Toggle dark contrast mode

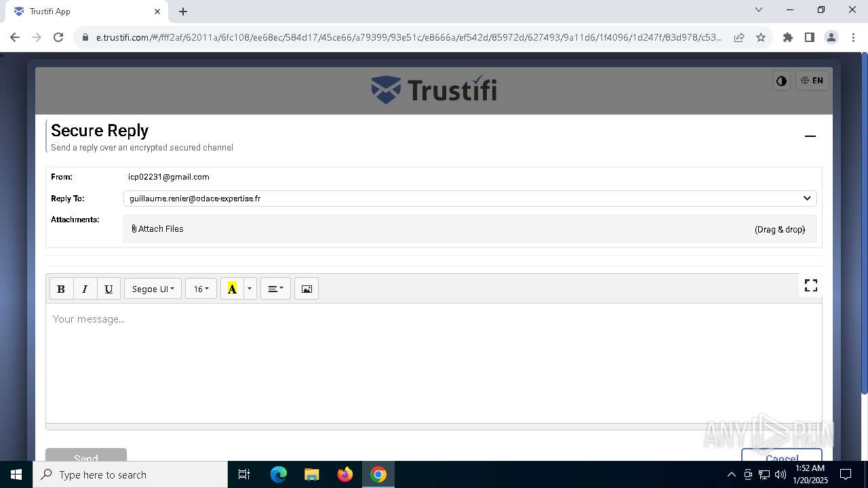tap(781, 81)
